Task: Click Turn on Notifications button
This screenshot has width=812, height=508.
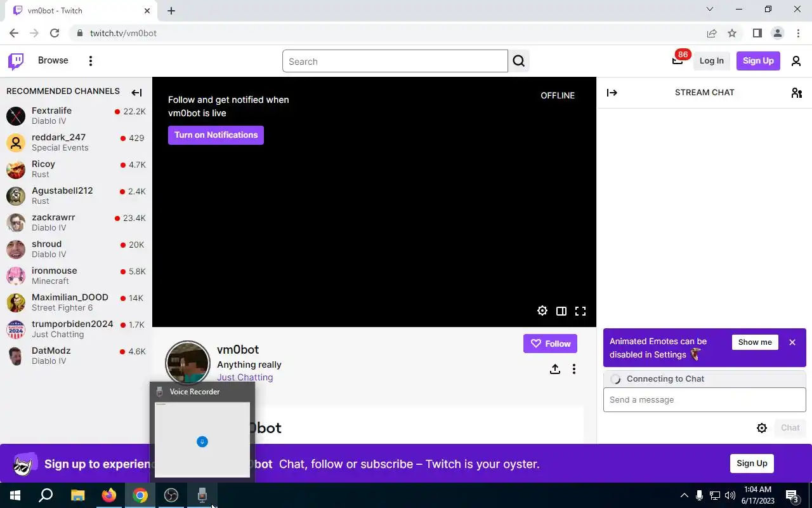Action: (x=216, y=135)
